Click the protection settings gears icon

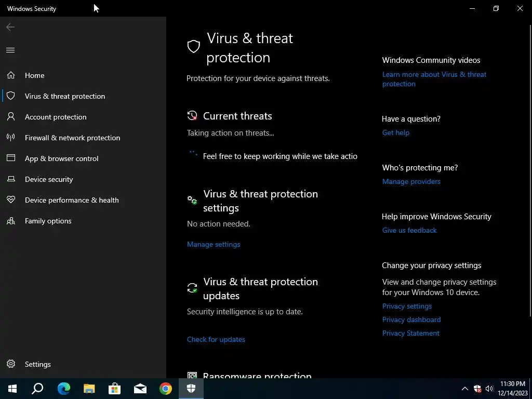coord(192,200)
